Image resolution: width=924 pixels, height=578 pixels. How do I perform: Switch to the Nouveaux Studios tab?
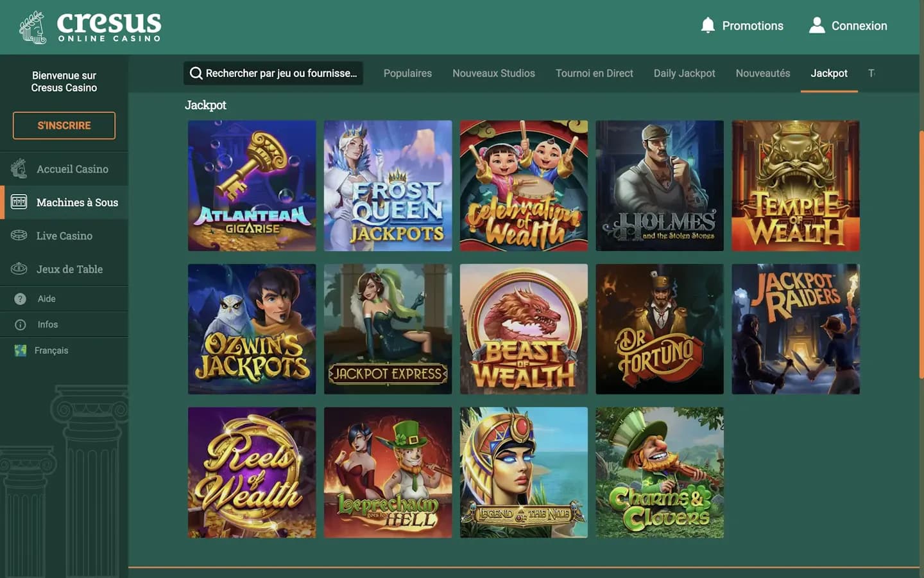pyautogui.click(x=493, y=73)
